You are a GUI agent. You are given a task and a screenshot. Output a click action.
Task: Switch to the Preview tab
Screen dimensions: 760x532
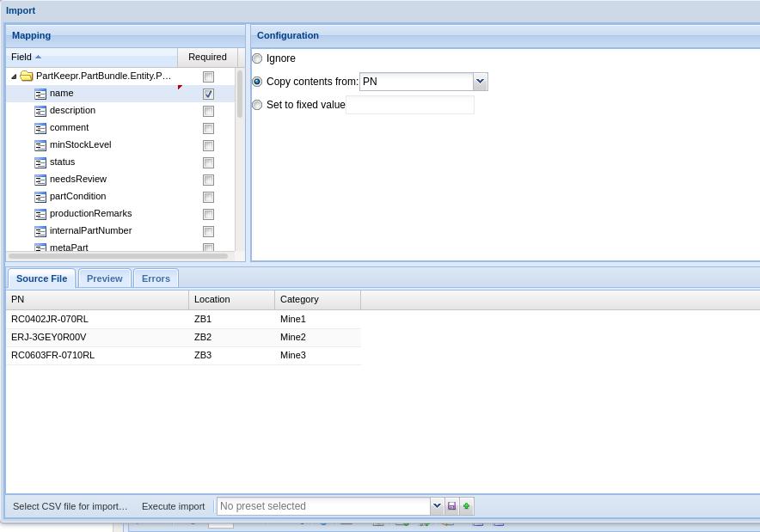pyautogui.click(x=104, y=278)
